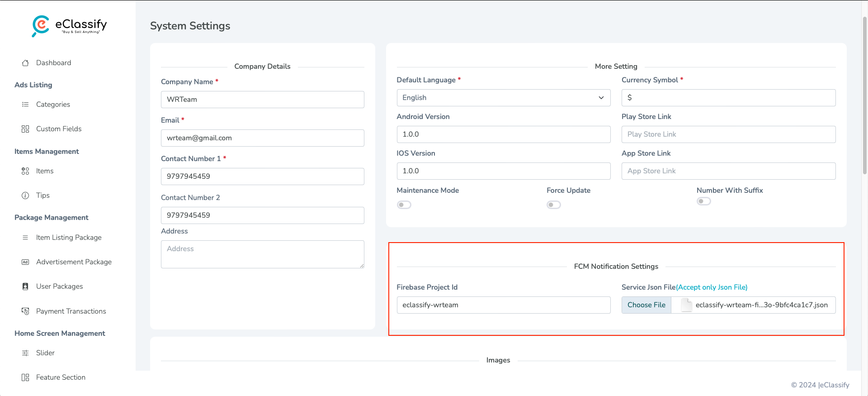
Task: Click the User Packages icon
Action: [25, 286]
